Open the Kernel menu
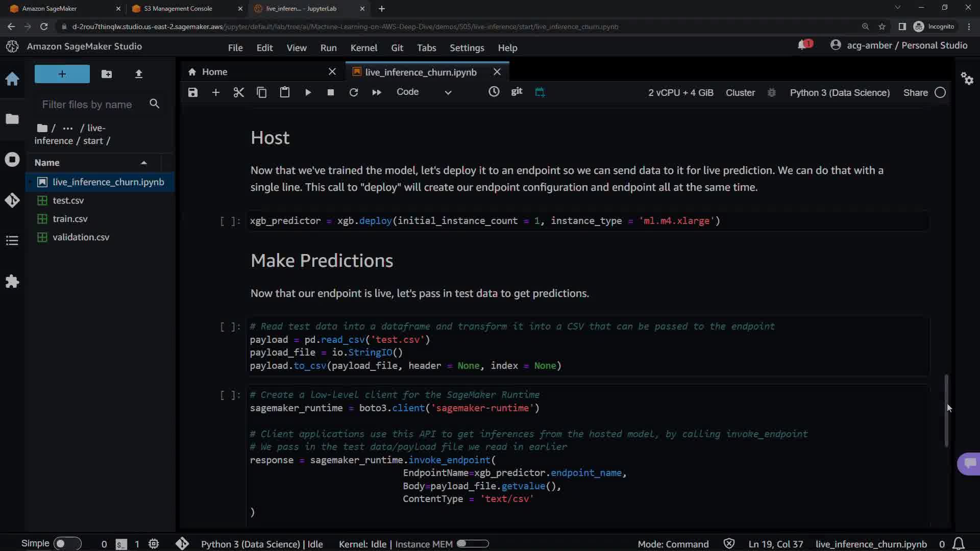 tap(363, 48)
